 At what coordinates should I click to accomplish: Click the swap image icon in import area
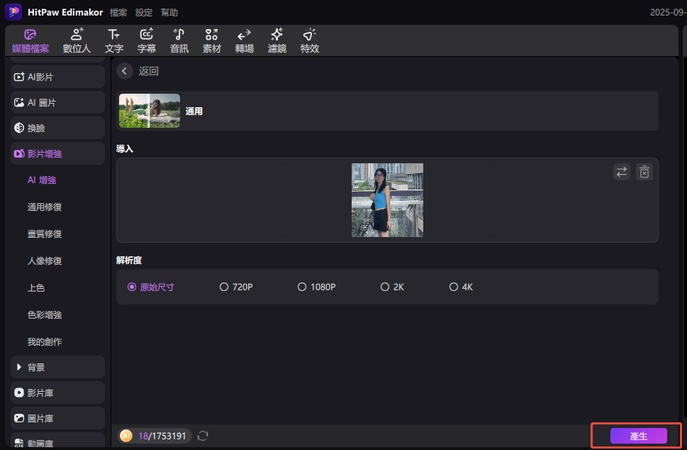click(622, 172)
